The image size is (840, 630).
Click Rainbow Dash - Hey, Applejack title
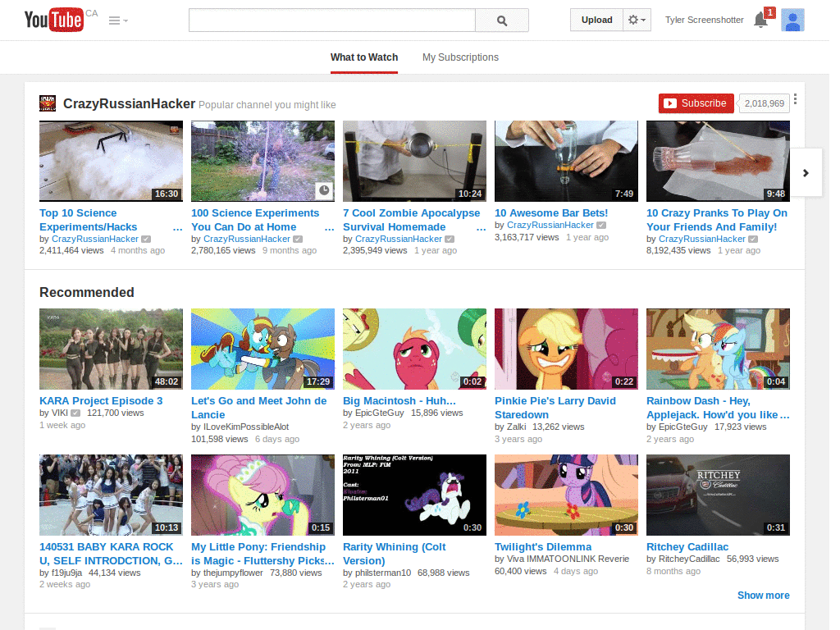pyautogui.click(x=717, y=408)
